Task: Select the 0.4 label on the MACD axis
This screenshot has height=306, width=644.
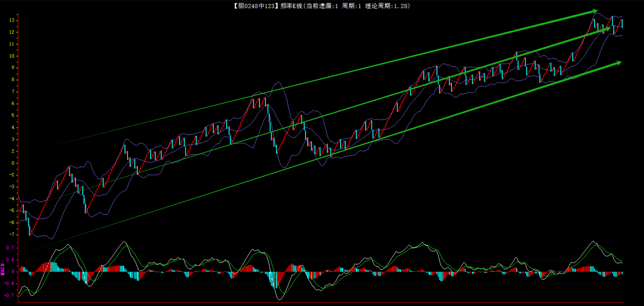Action: [10, 260]
